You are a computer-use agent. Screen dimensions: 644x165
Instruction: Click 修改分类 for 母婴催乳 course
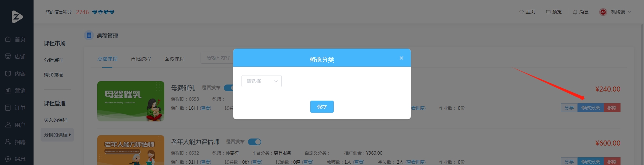click(591, 108)
